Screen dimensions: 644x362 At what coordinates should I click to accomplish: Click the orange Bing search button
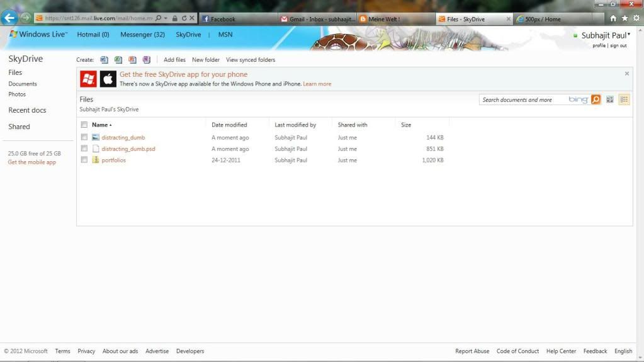point(596,99)
